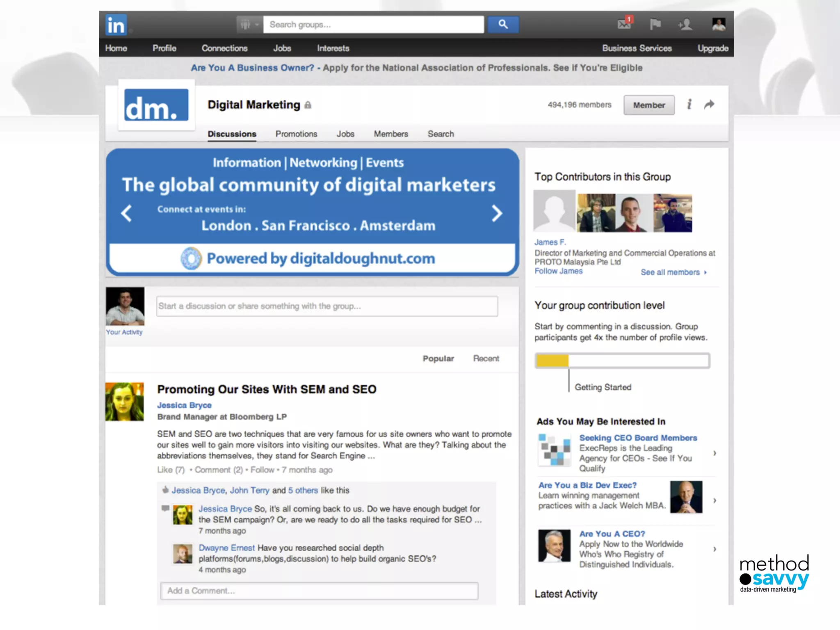
Task: Follow the SEM and SEO discussion
Action: (x=262, y=470)
